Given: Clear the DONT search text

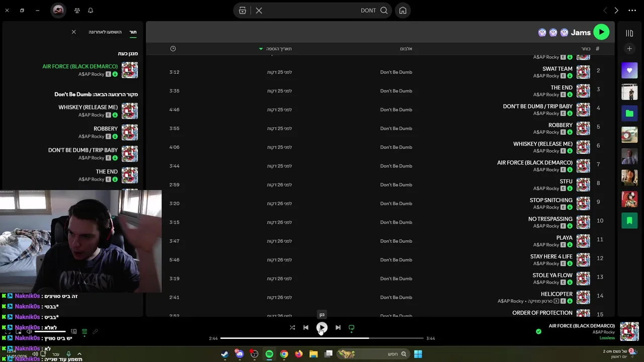Looking at the screenshot, I should point(259,11).
